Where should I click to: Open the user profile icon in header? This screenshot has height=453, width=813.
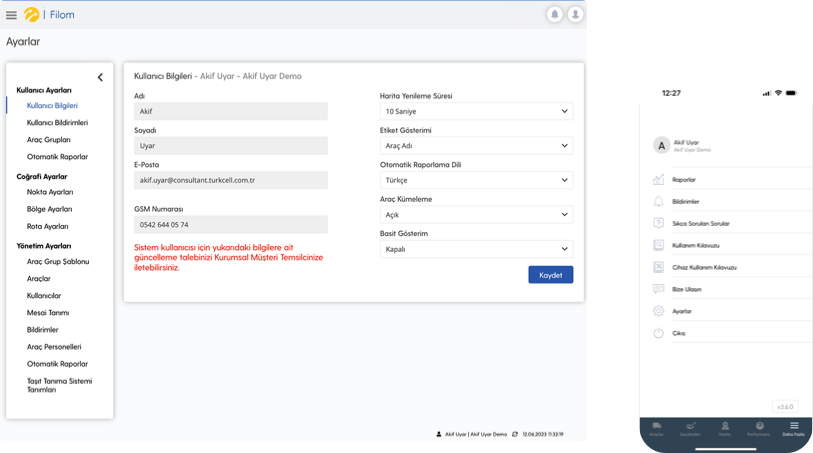[575, 15]
